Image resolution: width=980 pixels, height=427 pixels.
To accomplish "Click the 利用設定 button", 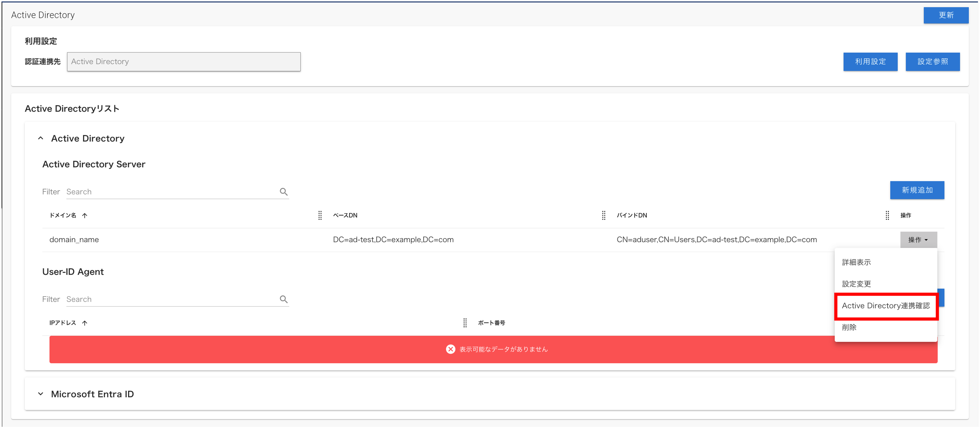I will (870, 62).
